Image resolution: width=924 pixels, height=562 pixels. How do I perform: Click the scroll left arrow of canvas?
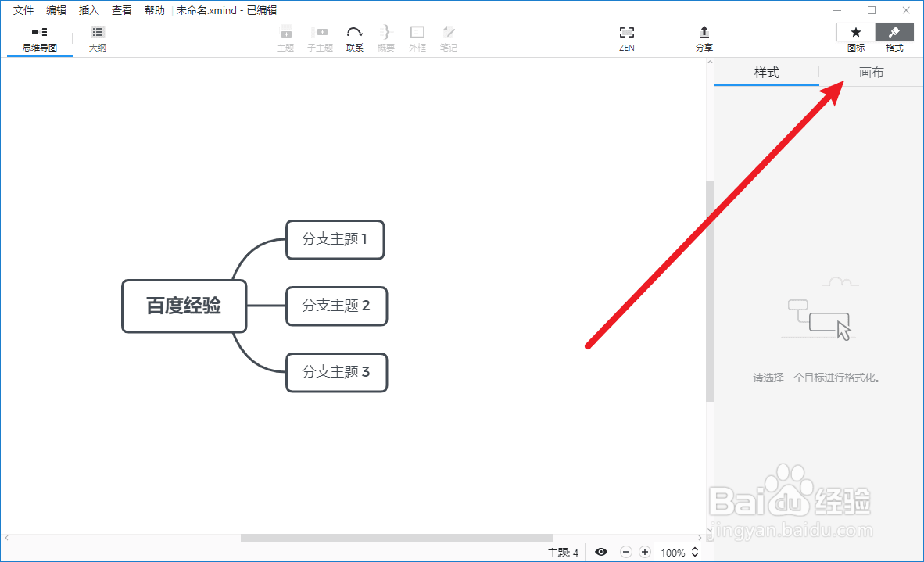click(x=6, y=538)
